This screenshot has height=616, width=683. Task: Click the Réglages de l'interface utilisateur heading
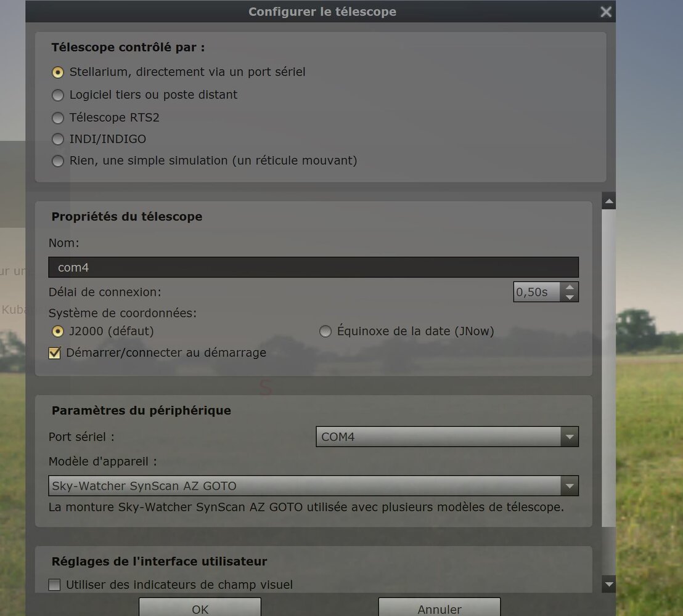tap(159, 562)
